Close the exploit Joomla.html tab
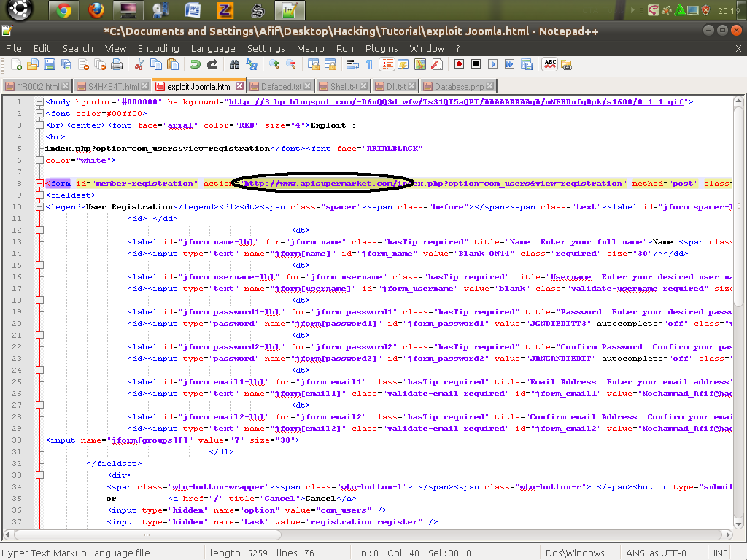This screenshot has height=560, width=747. [x=239, y=86]
